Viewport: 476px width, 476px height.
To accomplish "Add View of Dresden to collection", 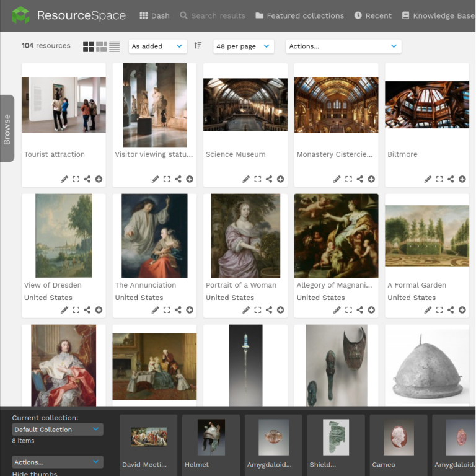I will (99, 310).
